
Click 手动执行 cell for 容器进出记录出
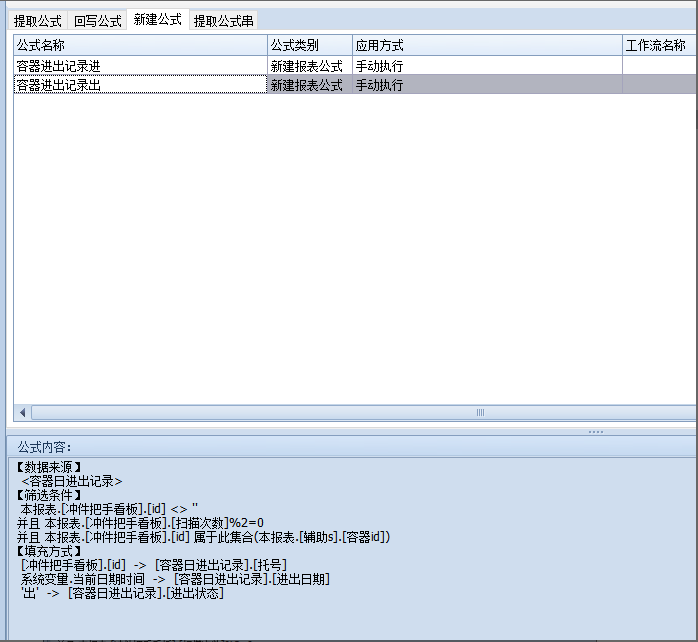pos(487,86)
